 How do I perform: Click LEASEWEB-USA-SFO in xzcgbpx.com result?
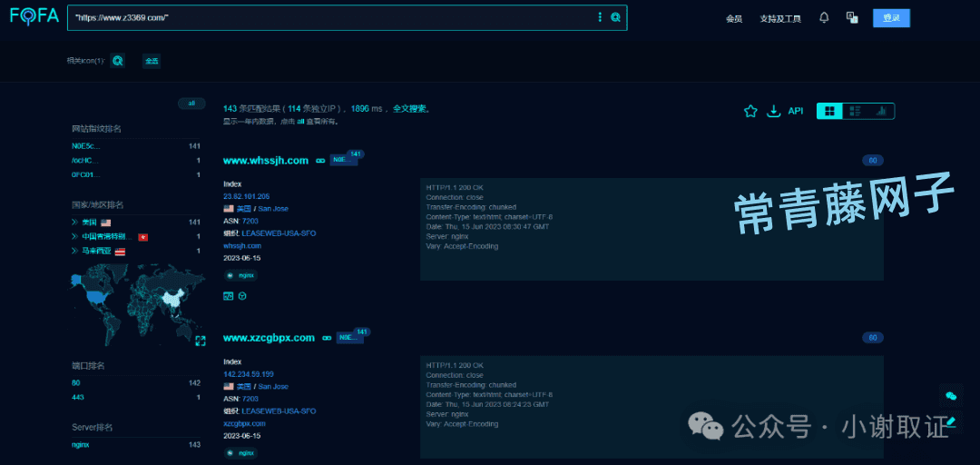(279, 411)
